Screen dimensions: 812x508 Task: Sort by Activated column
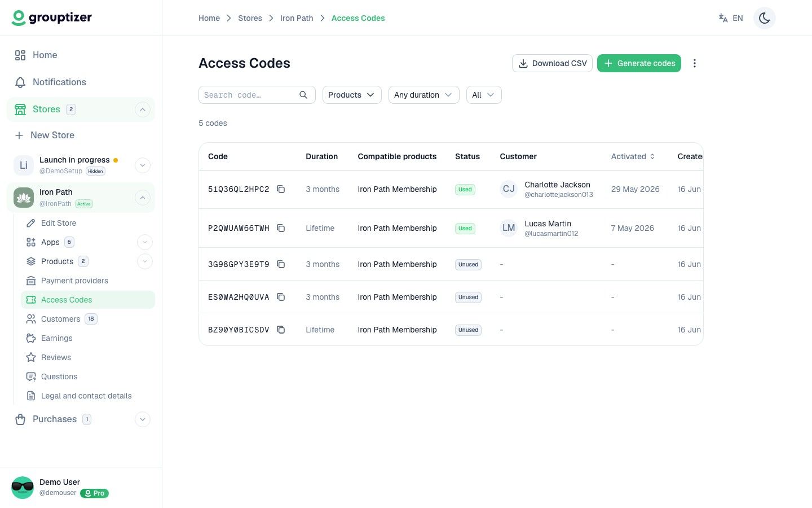coord(633,156)
